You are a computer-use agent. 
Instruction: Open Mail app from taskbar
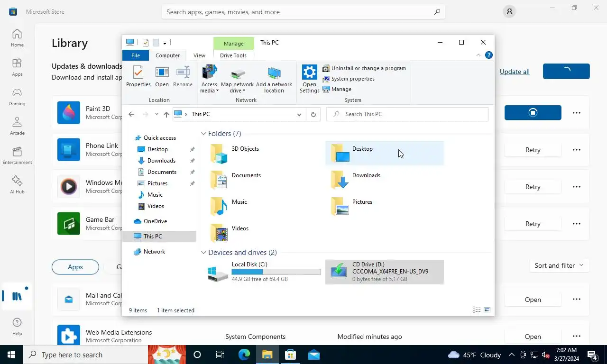[313, 355]
